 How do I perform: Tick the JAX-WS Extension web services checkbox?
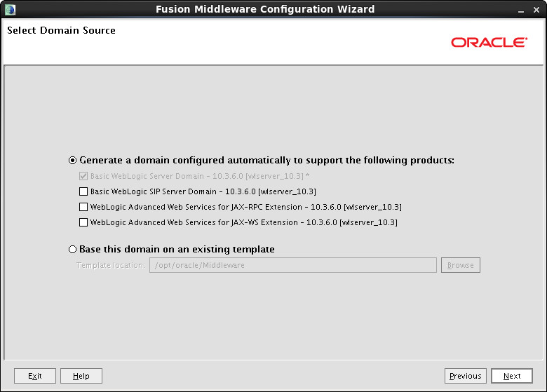83,222
